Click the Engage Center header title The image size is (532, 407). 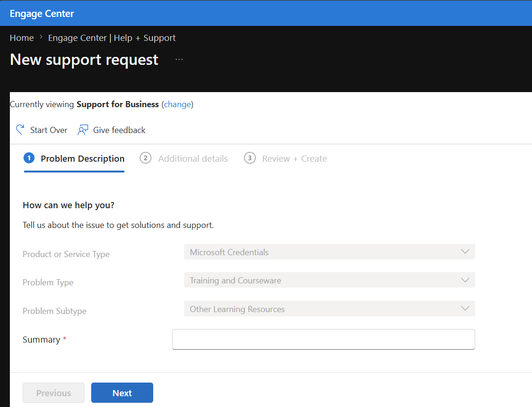coord(42,14)
